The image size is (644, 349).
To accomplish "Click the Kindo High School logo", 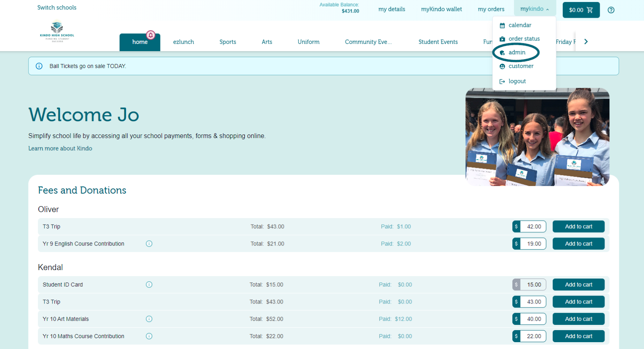I will (57, 32).
